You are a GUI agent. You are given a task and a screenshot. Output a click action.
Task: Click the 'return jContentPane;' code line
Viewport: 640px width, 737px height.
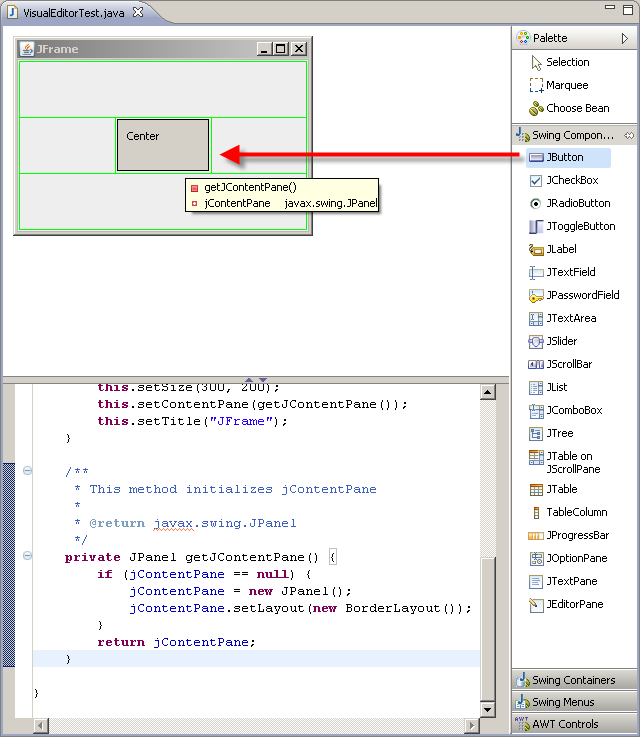(x=176, y=642)
